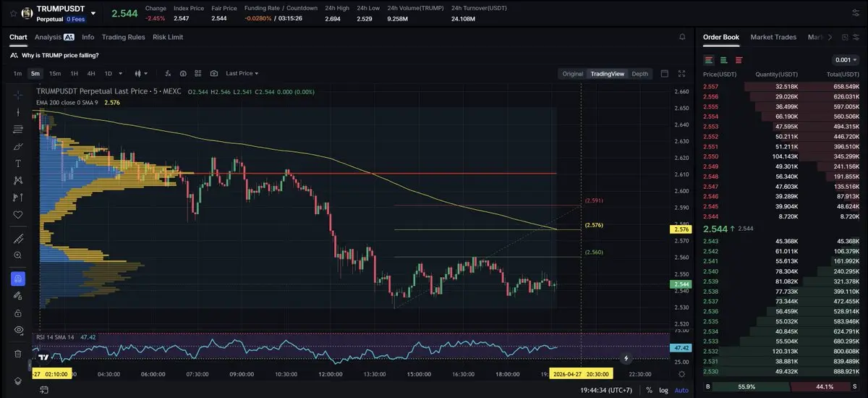Open candlestick chart type dropdown
The image size is (868, 398).
(140, 73)
